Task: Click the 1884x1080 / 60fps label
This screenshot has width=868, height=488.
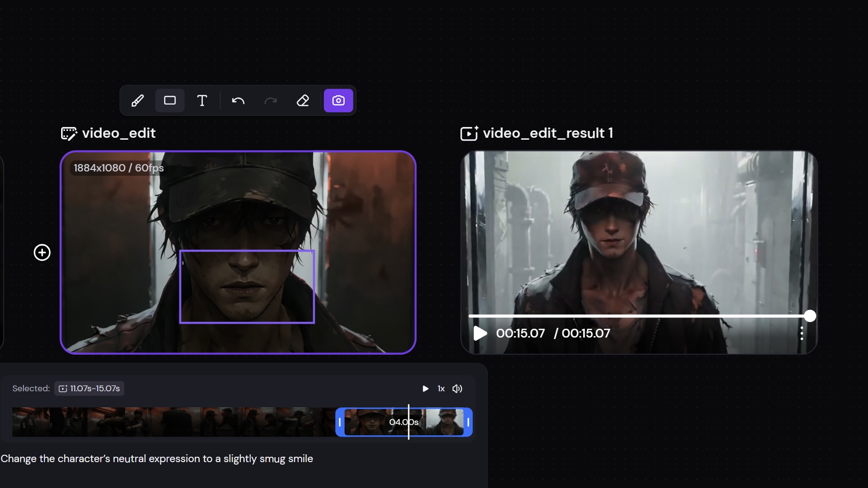Action: pos(119,168)
